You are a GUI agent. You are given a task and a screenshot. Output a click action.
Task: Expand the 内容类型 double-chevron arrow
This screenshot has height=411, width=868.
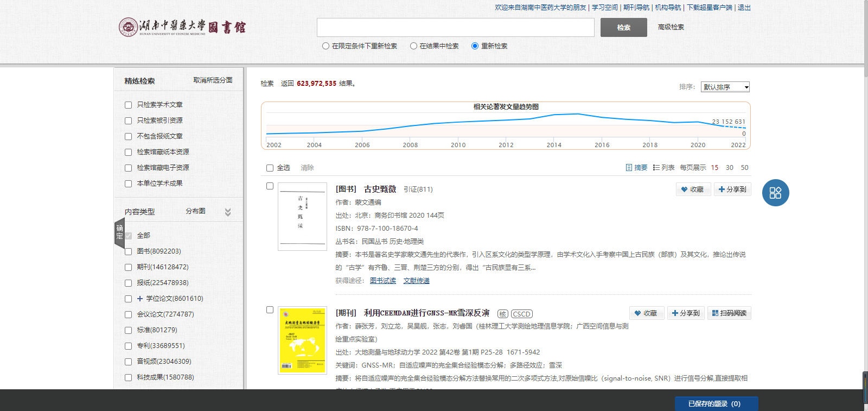pos(228,212)
